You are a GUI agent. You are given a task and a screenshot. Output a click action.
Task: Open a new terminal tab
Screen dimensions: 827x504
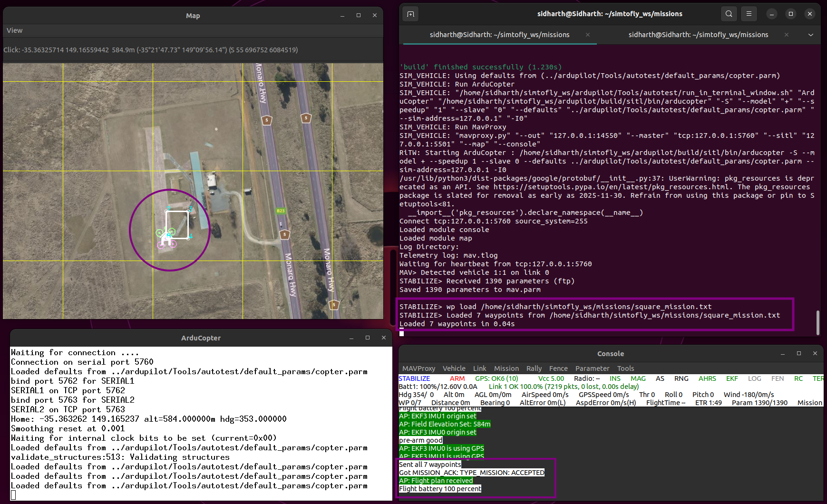tap(410, 14)
